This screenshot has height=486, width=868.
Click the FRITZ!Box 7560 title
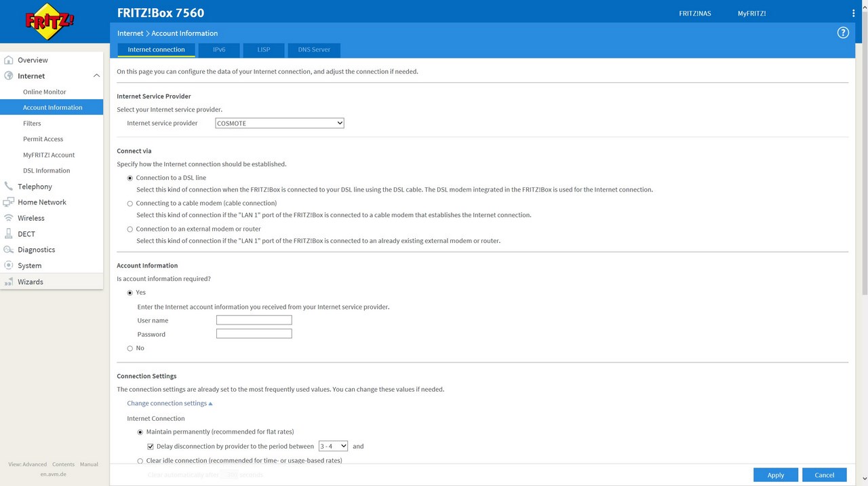click(x=161, y=13)
